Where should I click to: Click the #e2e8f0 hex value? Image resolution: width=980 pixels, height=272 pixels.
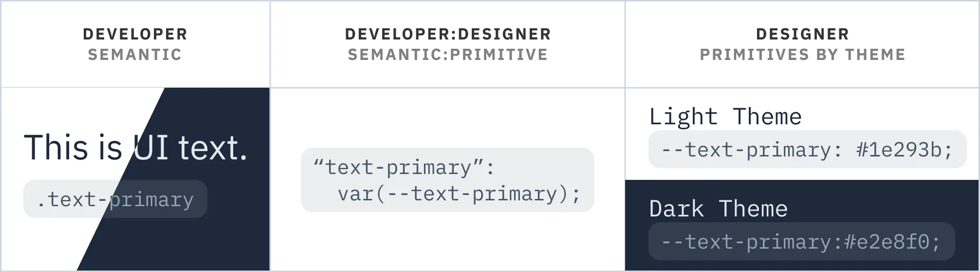(887, 242)
